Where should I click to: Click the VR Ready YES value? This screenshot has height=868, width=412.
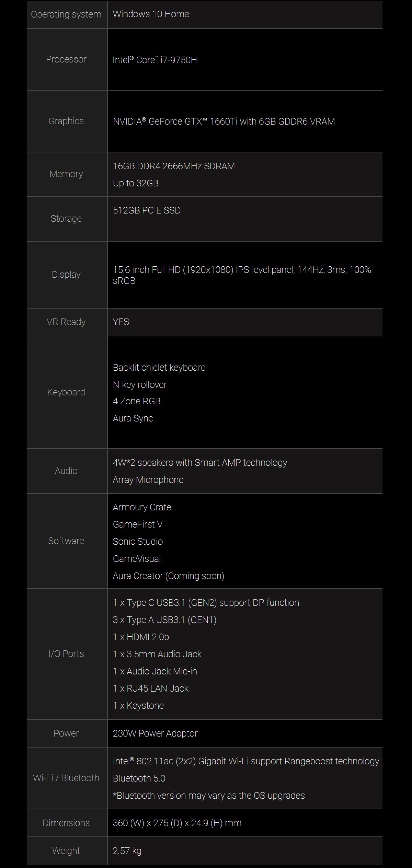(121, 322)
